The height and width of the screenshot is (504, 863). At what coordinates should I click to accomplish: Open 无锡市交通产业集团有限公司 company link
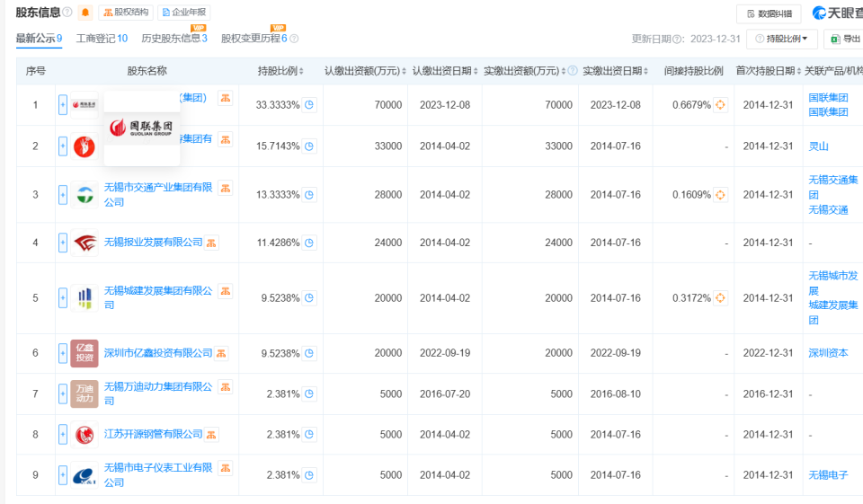[x=158, y=195]
